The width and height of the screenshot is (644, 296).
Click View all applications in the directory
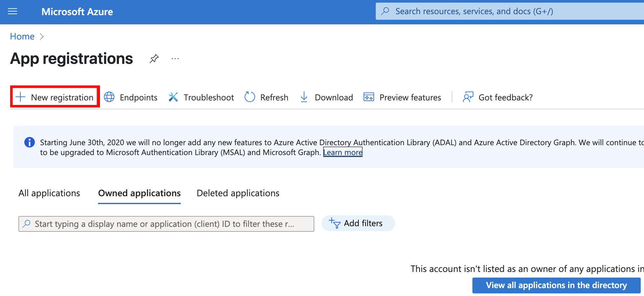point(556,285)
